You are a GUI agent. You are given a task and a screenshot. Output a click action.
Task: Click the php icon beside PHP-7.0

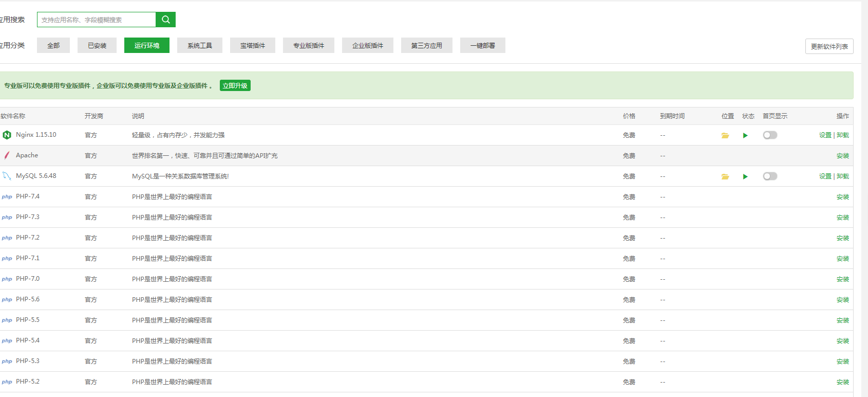[7, 279]
